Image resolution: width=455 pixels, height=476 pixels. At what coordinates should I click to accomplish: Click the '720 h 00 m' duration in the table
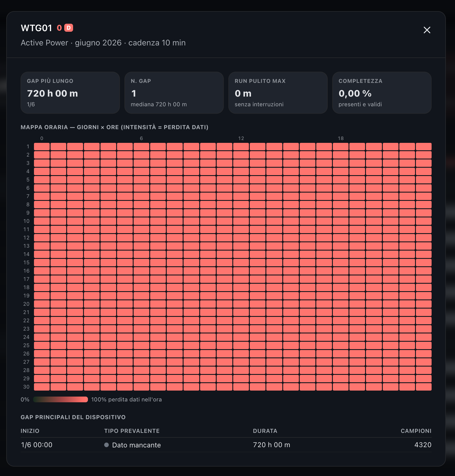click(x=271, y=445)
